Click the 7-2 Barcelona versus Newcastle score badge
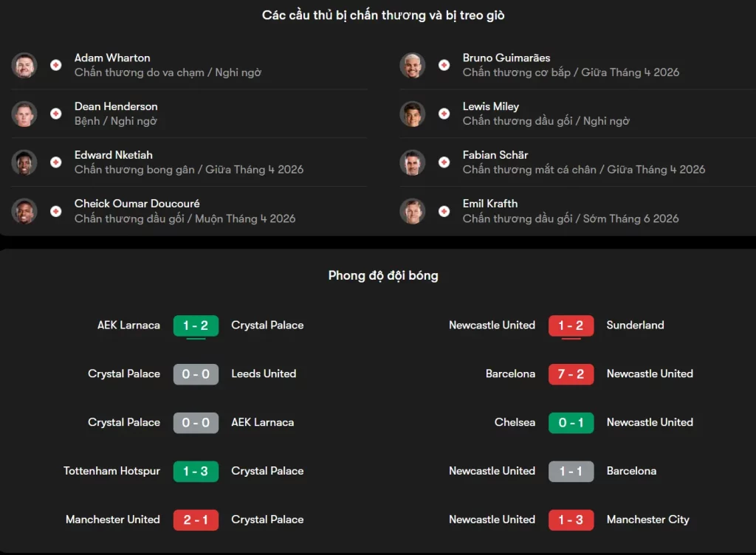The width and height of the screenshot is (756, 555). tap(571, 374)
